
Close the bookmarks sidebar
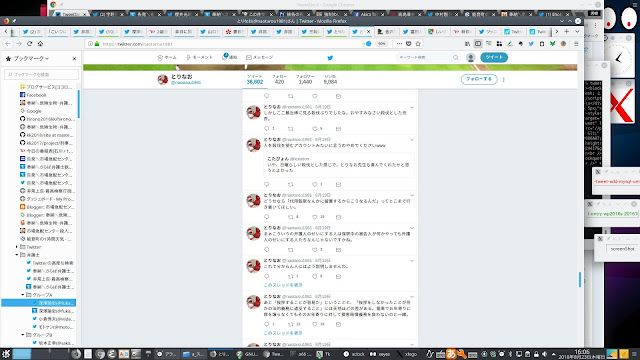click(74, 58)
